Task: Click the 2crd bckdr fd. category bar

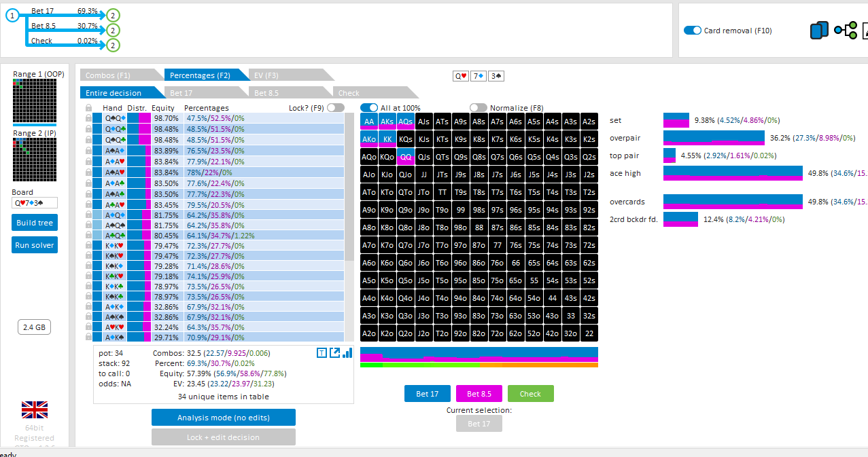Action: pos(681,219)
